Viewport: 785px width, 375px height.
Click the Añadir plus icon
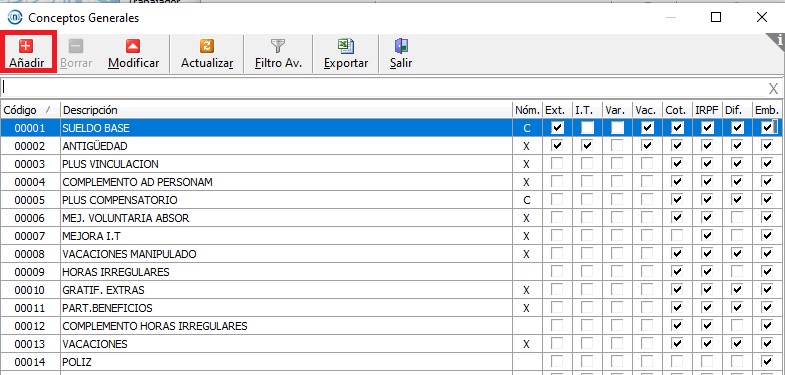click(26, 46)
